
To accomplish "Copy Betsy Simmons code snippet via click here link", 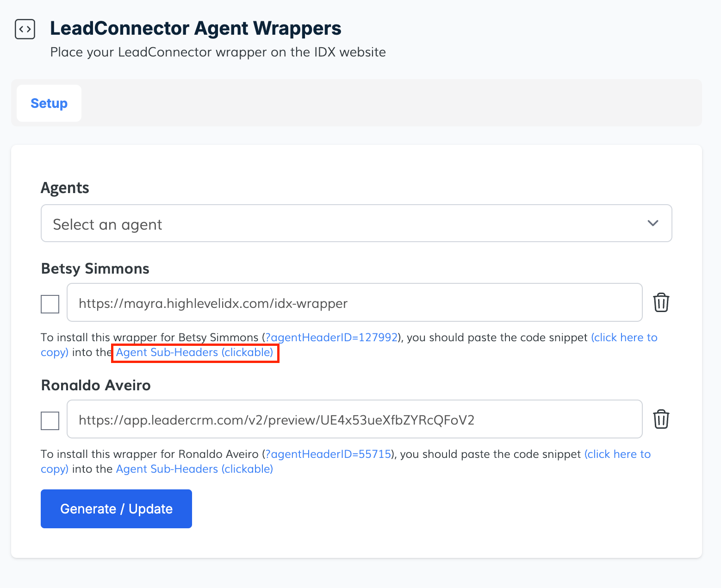I will click(624, 338).
